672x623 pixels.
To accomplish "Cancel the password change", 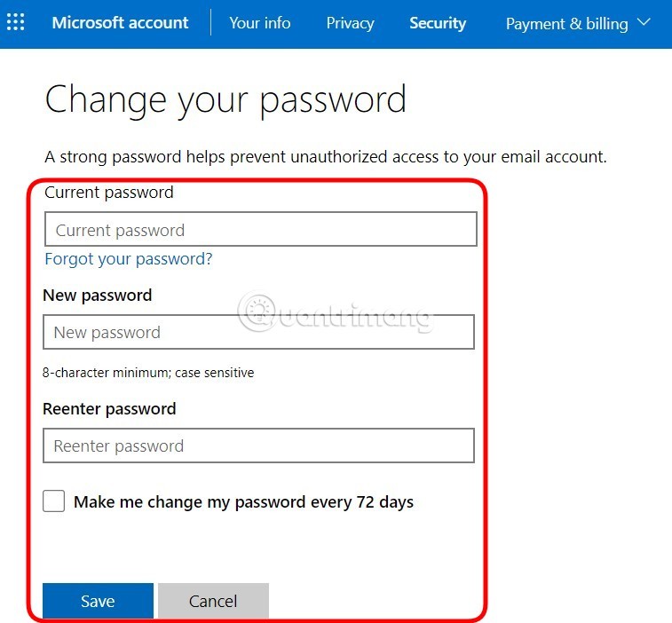I will 213,601.
